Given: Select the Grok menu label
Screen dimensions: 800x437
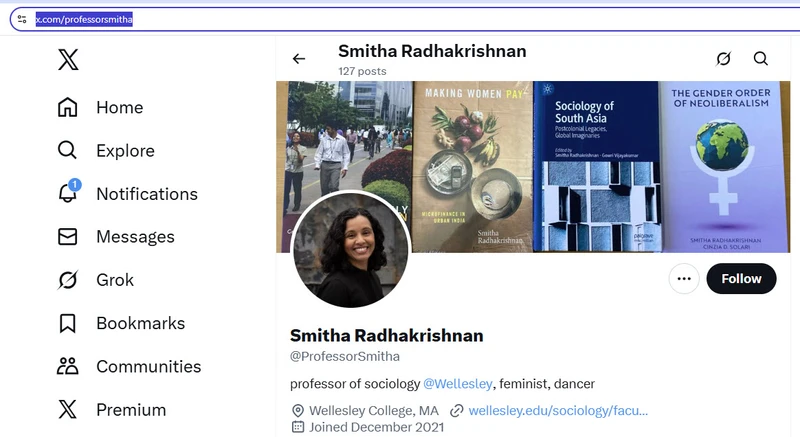Looking at the screenshot, I should pyautogui.click(x=115, y=280).
